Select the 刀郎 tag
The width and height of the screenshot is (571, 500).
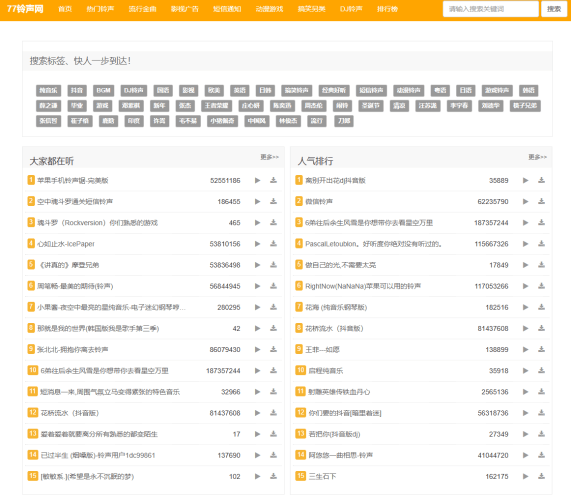pyautogui.click(x=344, y=121)
